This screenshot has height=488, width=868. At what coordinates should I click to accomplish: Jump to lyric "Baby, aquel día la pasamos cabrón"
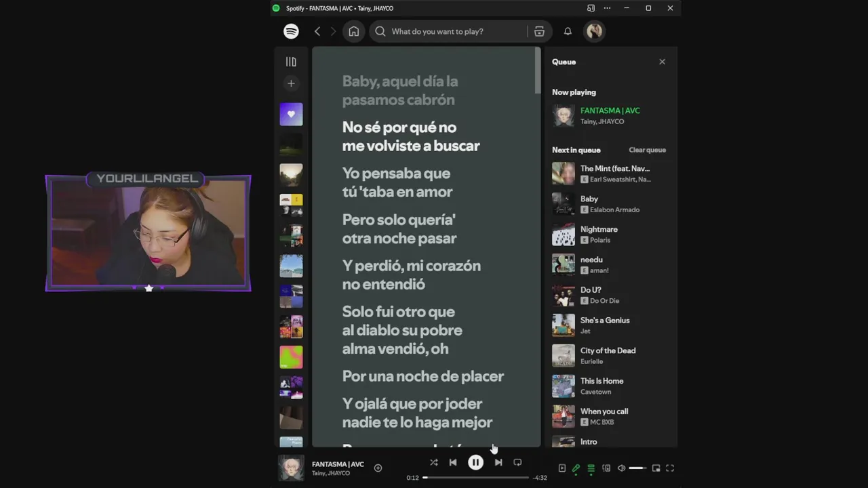point(400,91)
